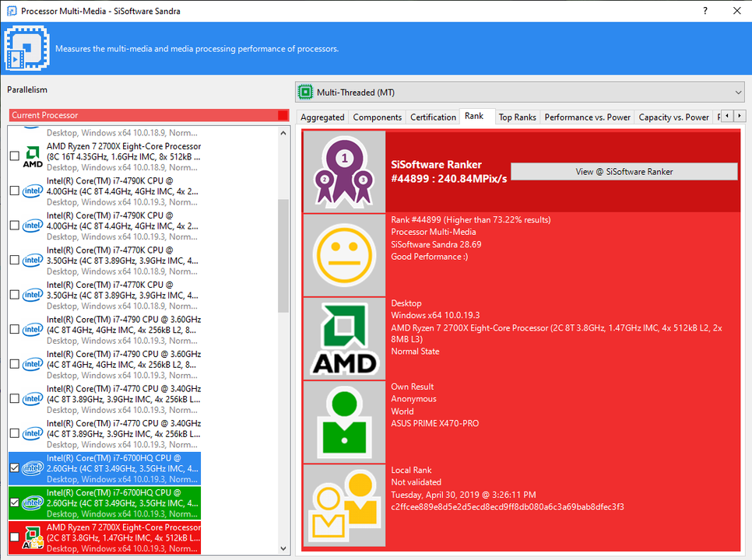Check the first i7-4790K CPU checkbox
This screenshot has width=752, height=560.
[x=14, y=191]
